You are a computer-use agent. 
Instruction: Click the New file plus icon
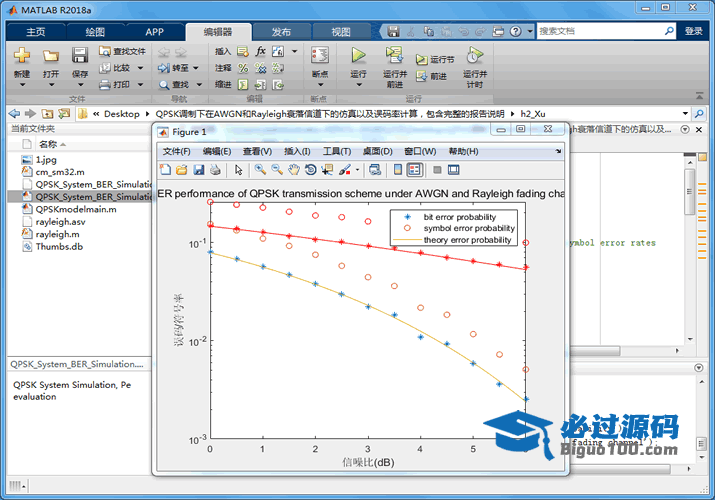pyautogui.click(x=21, y=56)
